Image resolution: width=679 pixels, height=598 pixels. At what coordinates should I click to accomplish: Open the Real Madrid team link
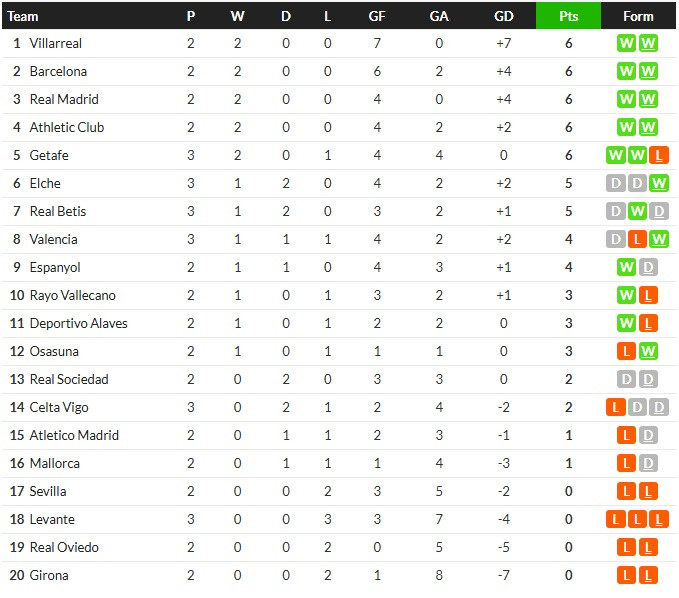click(x=64, y=99)
